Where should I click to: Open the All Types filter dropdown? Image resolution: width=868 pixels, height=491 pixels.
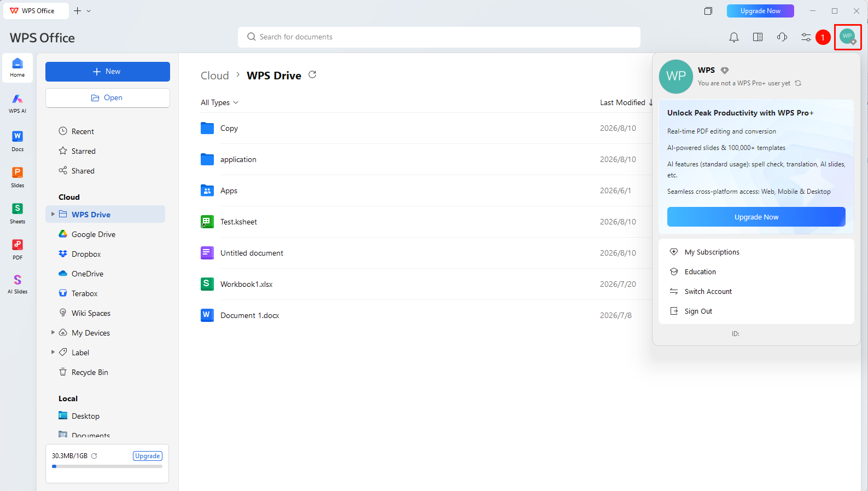click(219, 102)
